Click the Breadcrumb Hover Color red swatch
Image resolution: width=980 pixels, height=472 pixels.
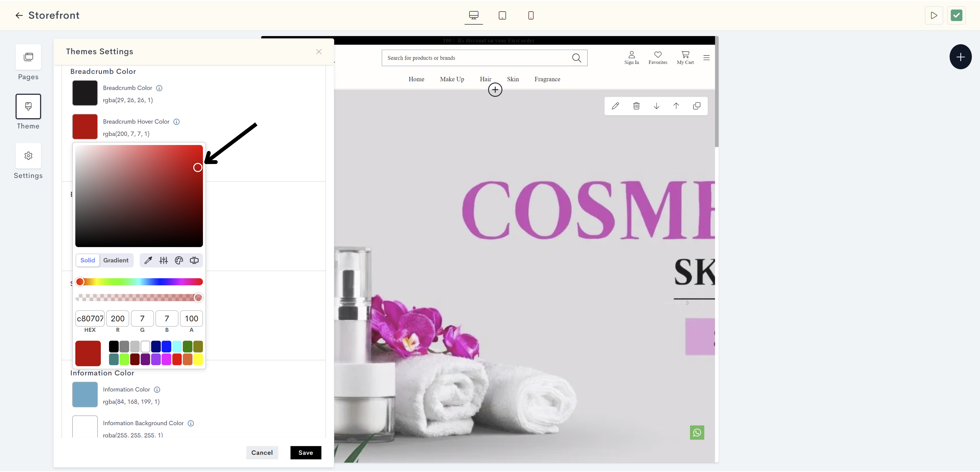[85, 127]
